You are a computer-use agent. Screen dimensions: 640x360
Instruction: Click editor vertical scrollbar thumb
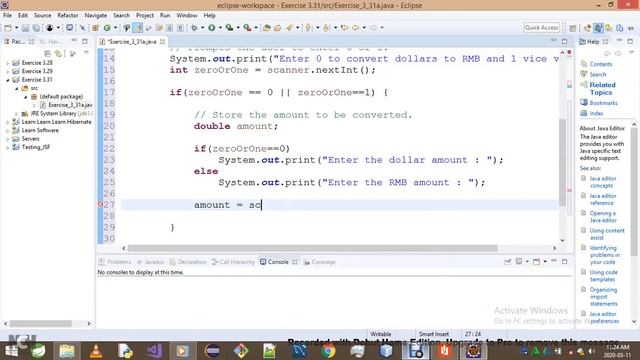pyautogui.click(x=562, y=162)
